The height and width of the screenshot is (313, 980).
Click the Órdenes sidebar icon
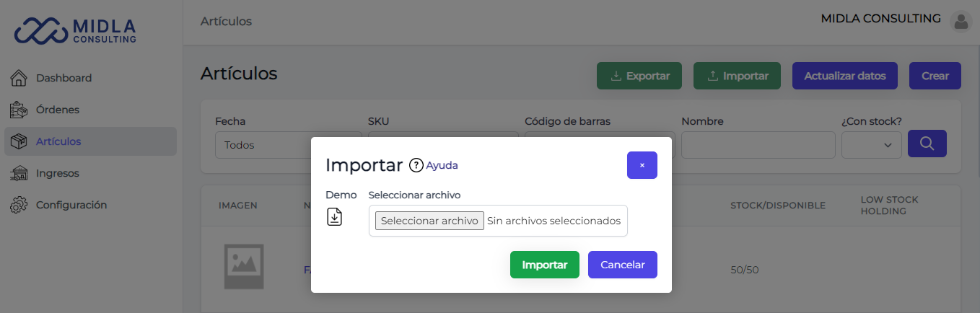(x=19, y=110)
